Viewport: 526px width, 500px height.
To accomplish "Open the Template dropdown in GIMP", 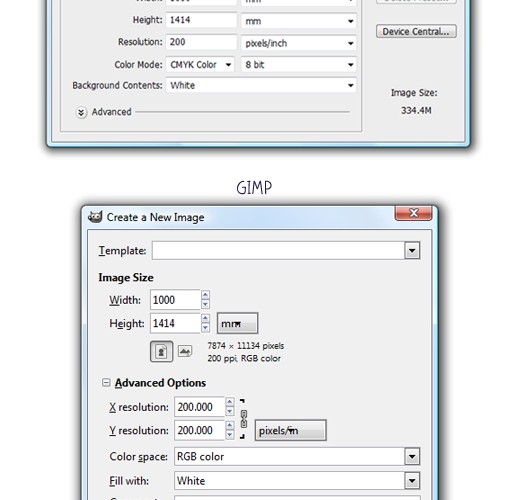I will (x=412, y=250).
